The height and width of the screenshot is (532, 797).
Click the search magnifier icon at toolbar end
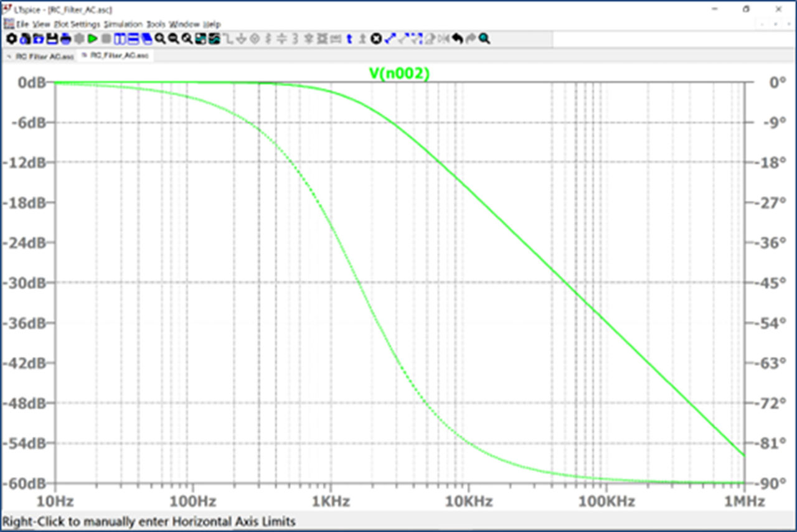click(x=484, y=39)
